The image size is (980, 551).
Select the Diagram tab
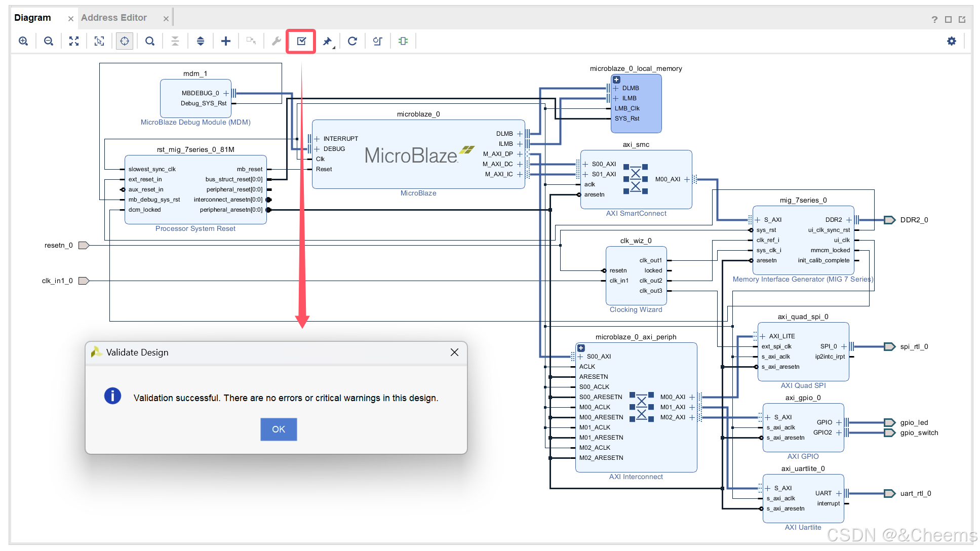coord(32,18)
